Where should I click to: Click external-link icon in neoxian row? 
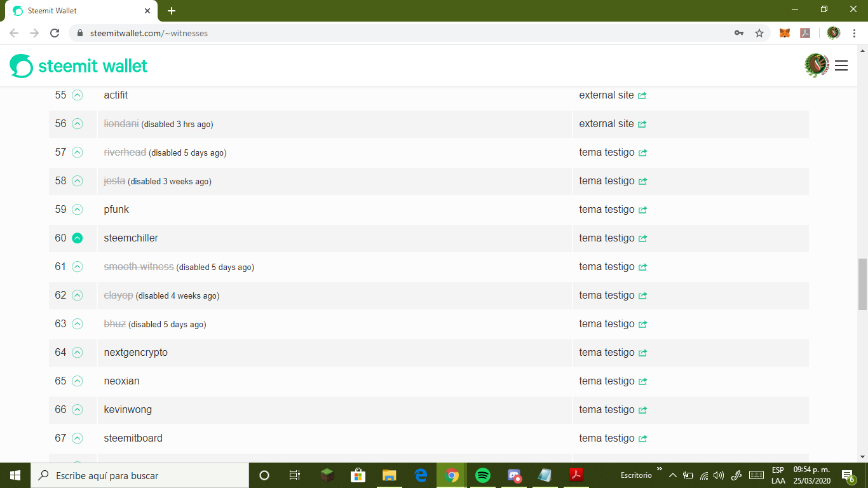coord(642,382)
